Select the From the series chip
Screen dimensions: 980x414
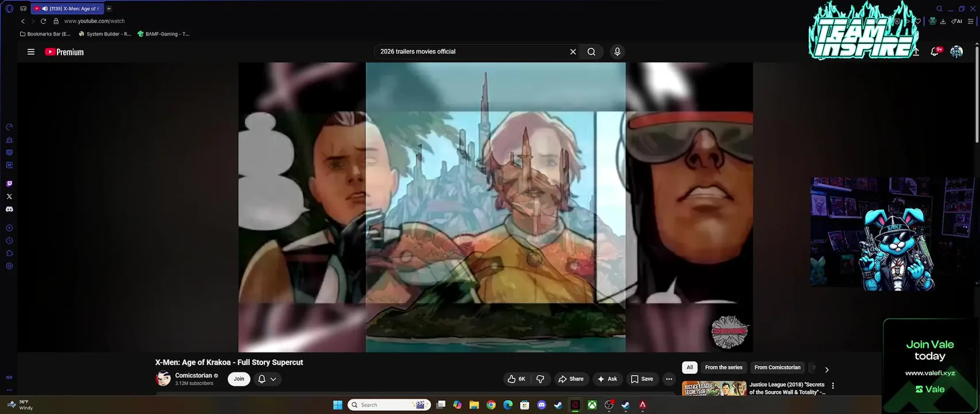[x=724, y=367]
